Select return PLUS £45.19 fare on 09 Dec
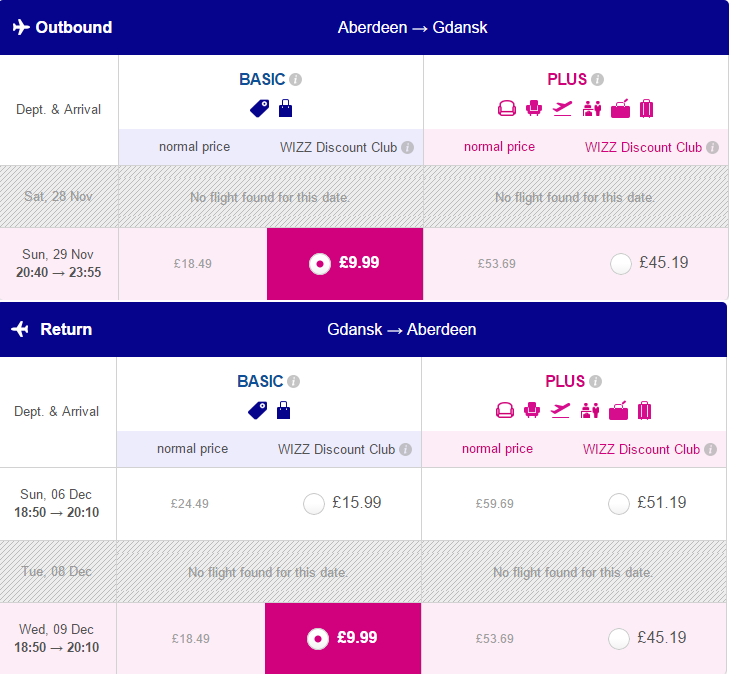Image resolution: width=730 pixels, height=675 pixels. pos(619,638)
